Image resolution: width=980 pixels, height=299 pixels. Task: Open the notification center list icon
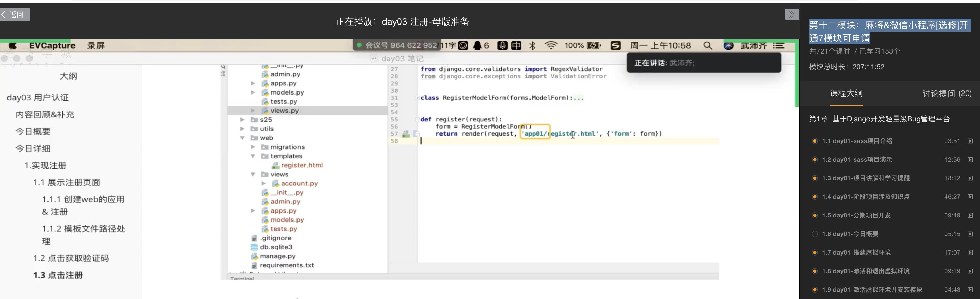[x=778, y=46]
